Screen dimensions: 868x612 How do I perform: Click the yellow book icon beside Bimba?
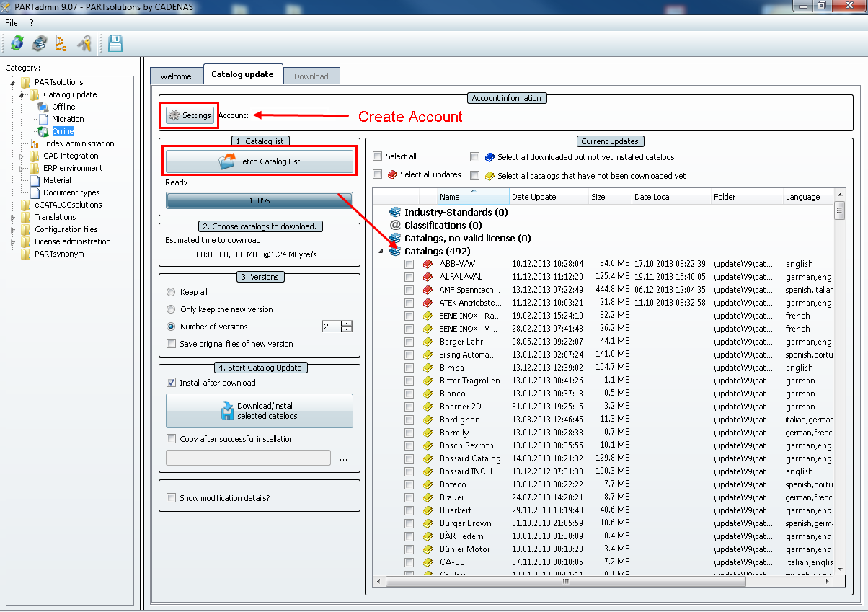click(428, 368)
